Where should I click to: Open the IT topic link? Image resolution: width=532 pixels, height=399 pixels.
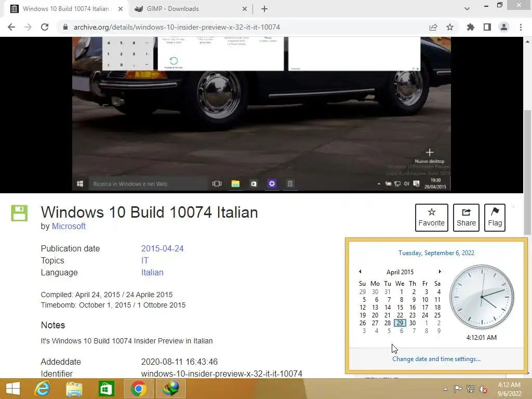point(145,261)
